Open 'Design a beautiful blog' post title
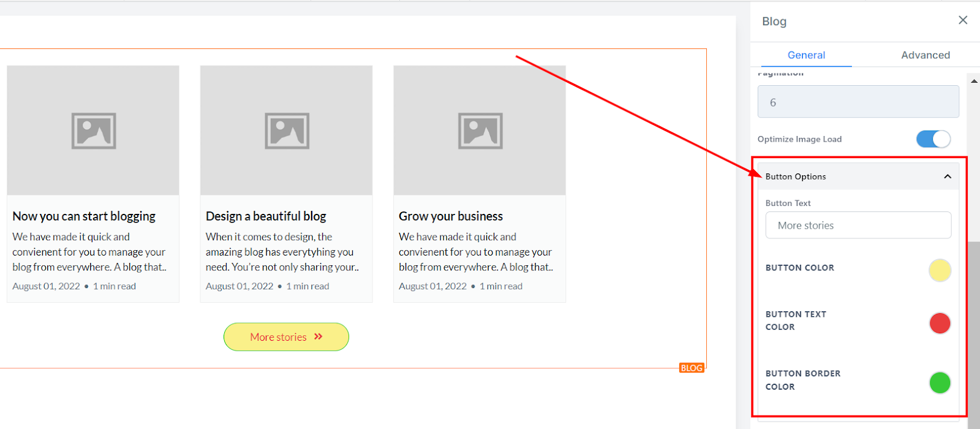This screenshot has height=429, width=980. click(x=266, y=216)
